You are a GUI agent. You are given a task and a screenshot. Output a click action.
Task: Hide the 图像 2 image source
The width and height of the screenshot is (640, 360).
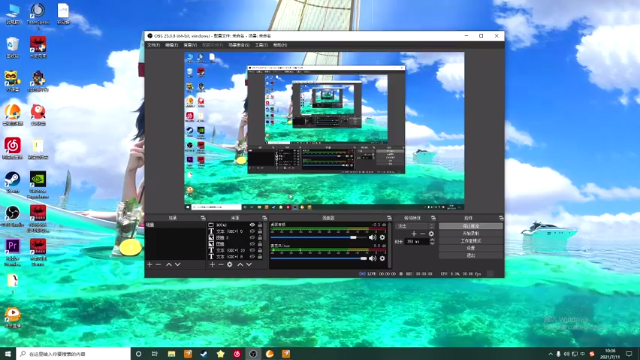[x=252, y=238]
